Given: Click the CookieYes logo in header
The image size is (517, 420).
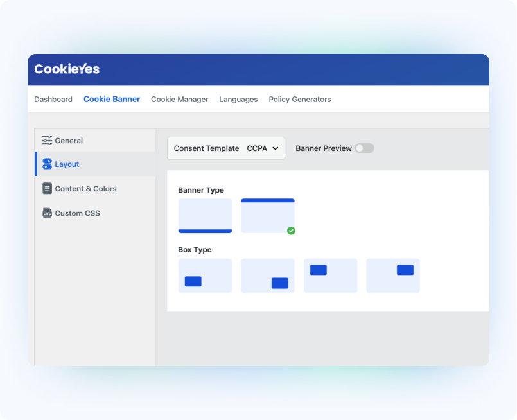Looking at the screenshot, I should 67,69.
